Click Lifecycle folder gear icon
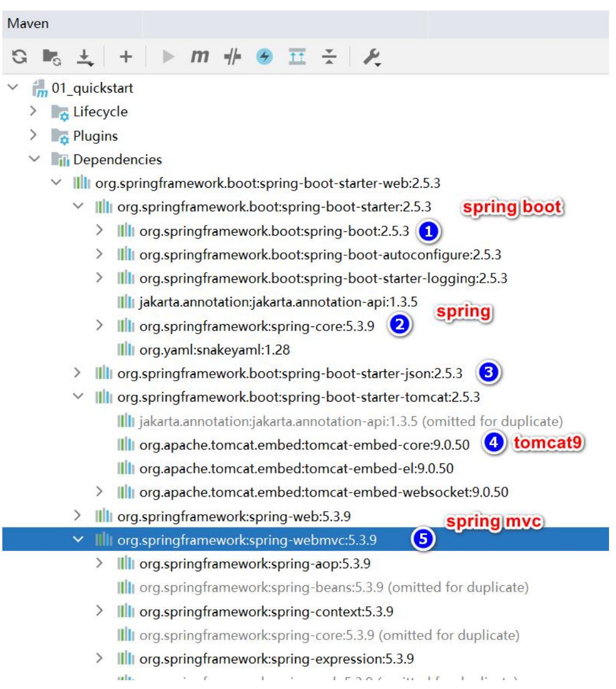The image size is (616, 689). pyautogui.click(x=60, y=113)
